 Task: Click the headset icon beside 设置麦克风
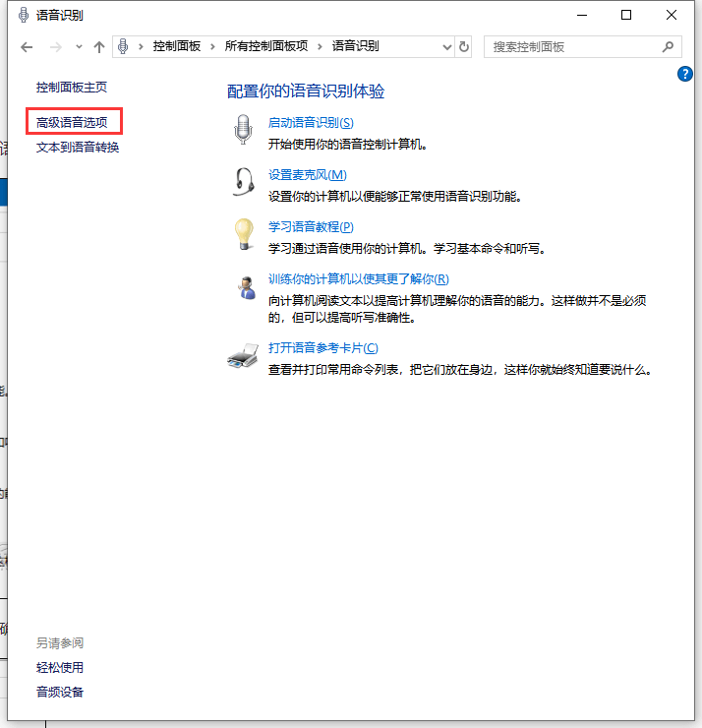(x=243, y=182)
